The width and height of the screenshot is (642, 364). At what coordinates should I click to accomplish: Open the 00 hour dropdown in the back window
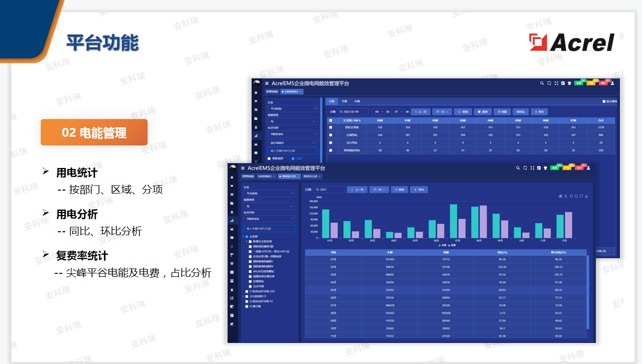point(379,112)
